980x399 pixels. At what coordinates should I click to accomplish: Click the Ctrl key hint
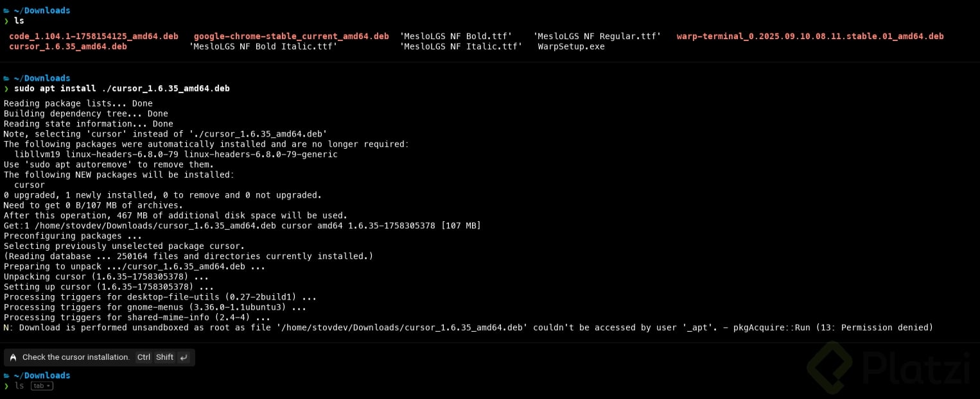[144, 357]
